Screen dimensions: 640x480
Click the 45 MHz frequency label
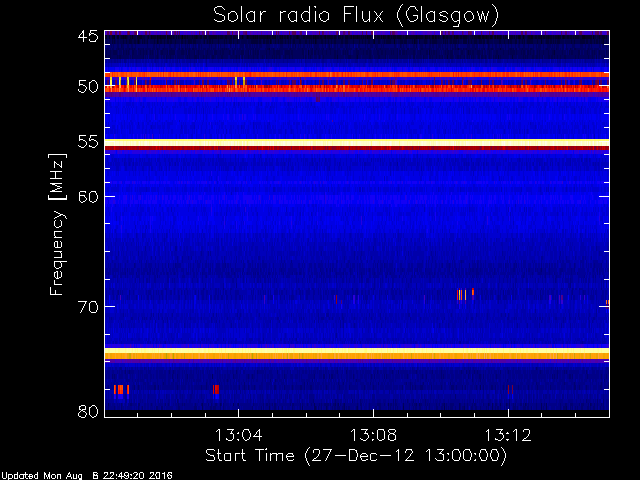(x=88, y=36)
